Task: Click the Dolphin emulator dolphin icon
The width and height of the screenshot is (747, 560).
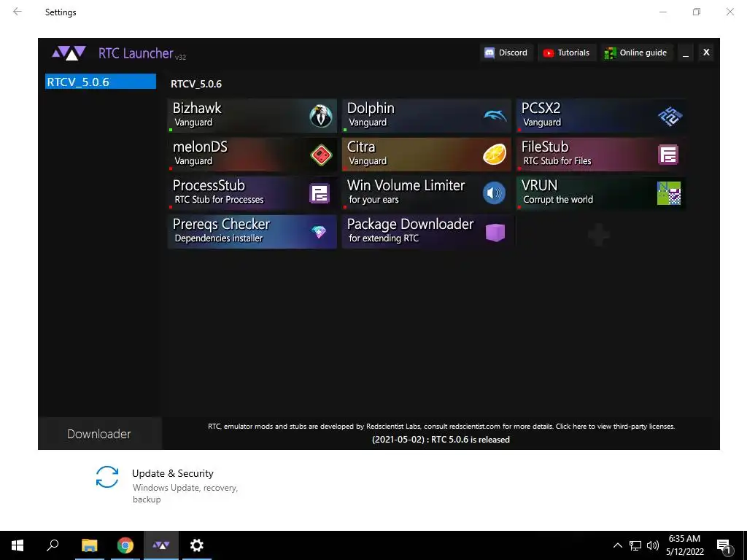Action: coord(495,115)
